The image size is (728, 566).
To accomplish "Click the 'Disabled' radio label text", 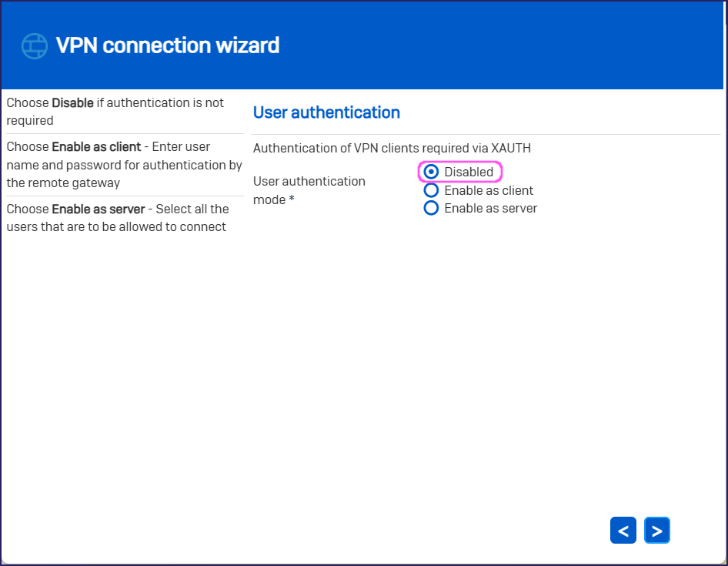I will click(469, 172).
